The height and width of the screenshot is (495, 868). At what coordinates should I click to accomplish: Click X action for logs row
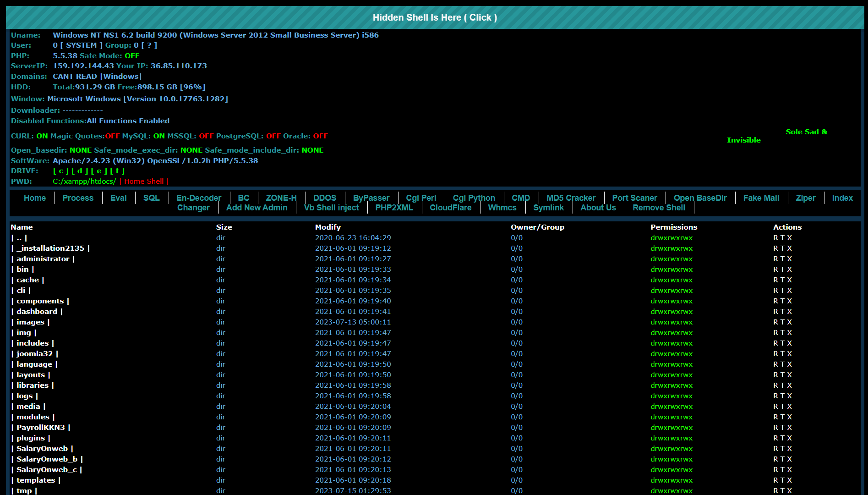790,396
